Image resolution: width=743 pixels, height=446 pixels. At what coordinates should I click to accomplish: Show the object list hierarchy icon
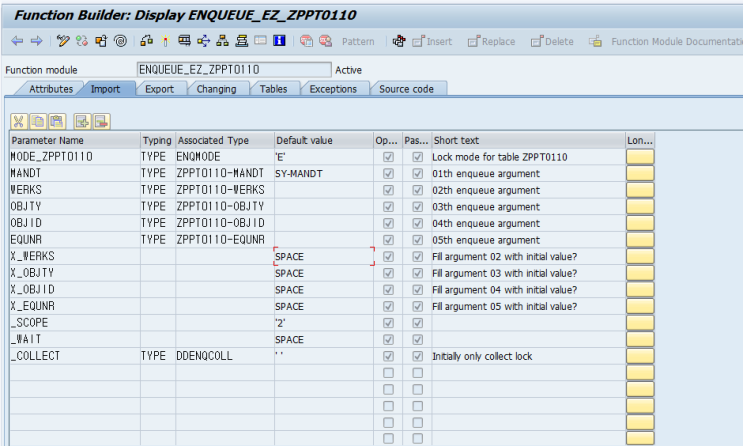[222, 41]
